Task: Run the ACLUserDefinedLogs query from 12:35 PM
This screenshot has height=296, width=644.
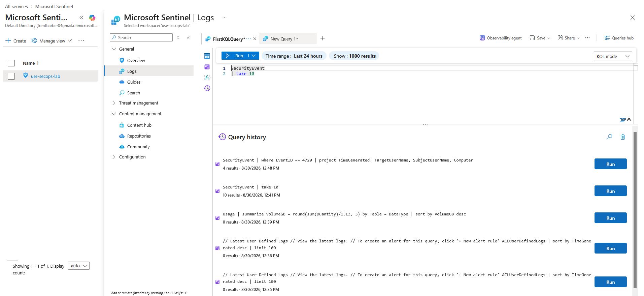Action: tap(610, 282)
